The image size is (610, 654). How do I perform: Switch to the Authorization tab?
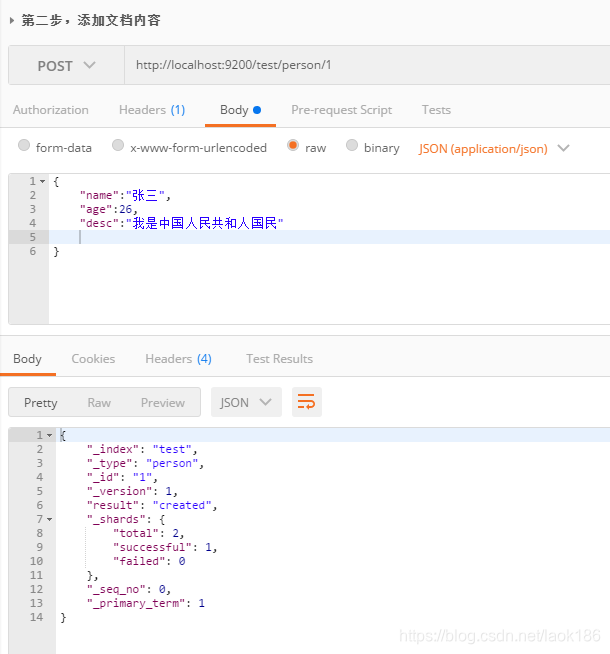click(x=50, y=110)
